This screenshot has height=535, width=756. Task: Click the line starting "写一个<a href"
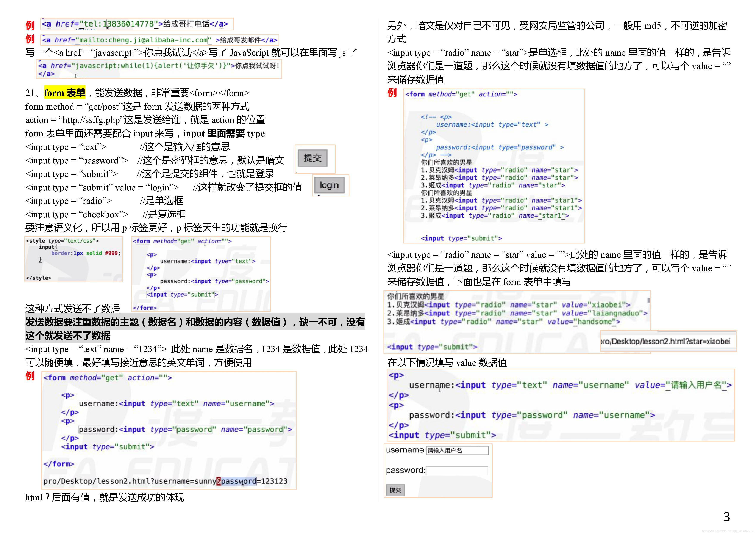click(x=191, y=52)
